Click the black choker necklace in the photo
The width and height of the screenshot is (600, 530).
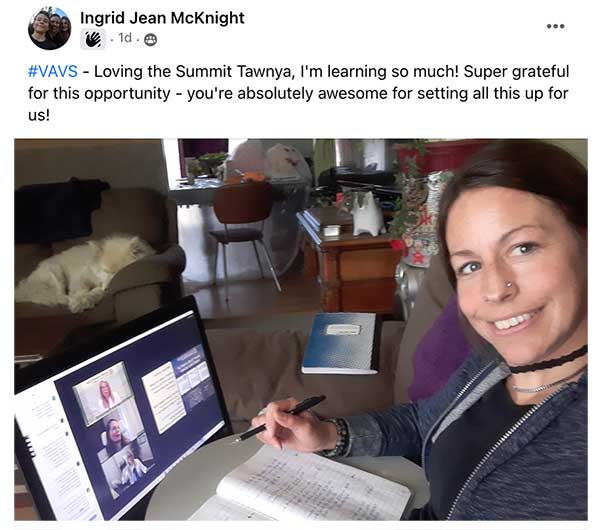click(x=549, y=361)
